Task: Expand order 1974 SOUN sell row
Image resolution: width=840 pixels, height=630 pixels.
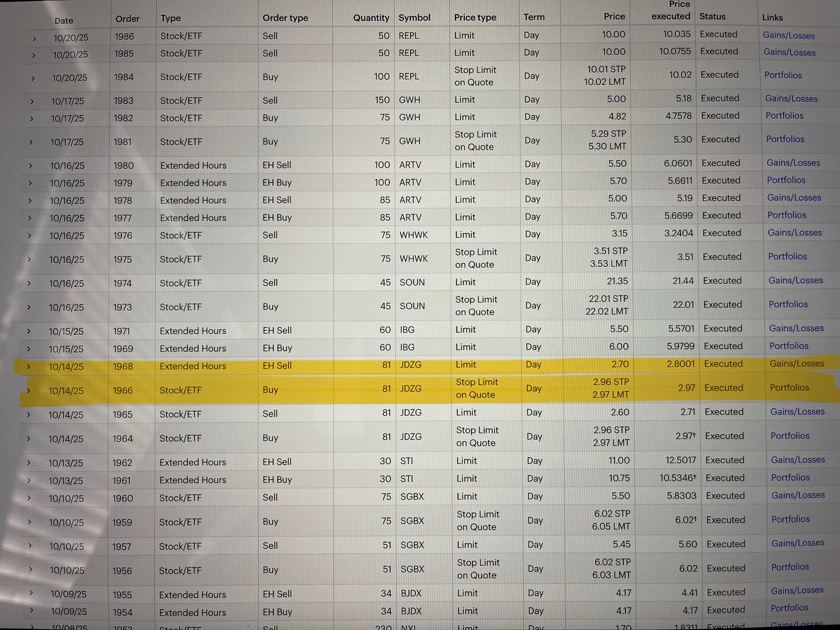Action: tap(29, 283)
